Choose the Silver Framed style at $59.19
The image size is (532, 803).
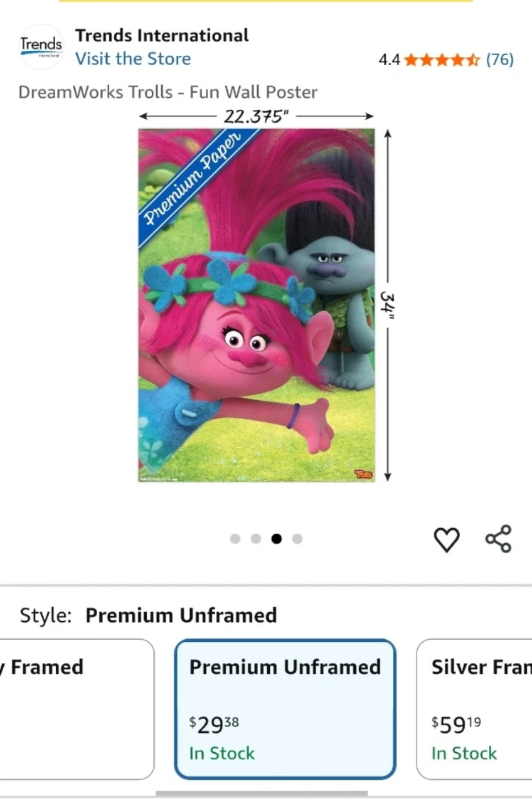[x=475, y=709]
